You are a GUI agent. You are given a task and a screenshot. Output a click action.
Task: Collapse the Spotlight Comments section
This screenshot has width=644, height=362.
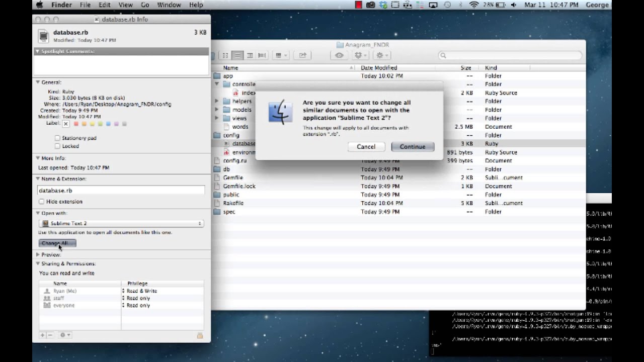click(x=38, y=51)
